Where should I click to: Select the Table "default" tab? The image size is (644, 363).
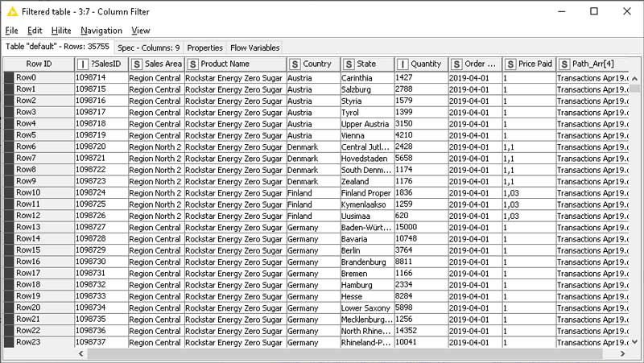pos(57,47)
